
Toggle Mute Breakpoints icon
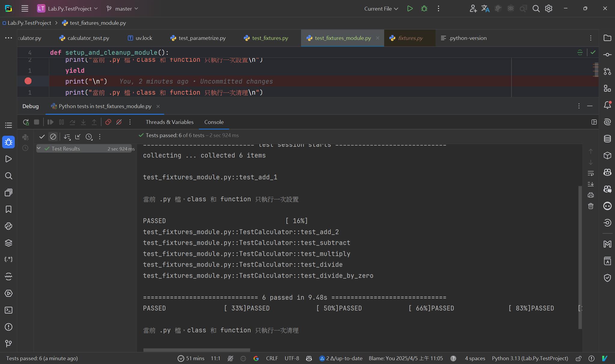pos(119,122)
